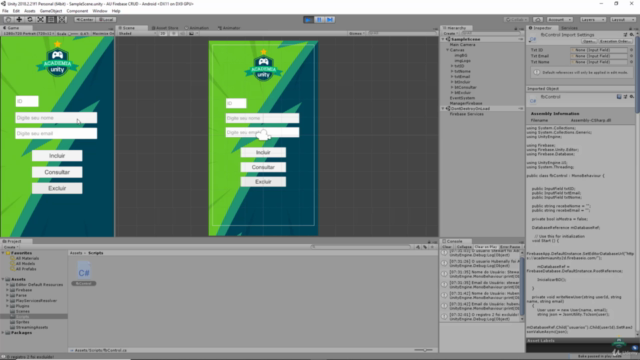Click the Step frame button

pos(330,20)
